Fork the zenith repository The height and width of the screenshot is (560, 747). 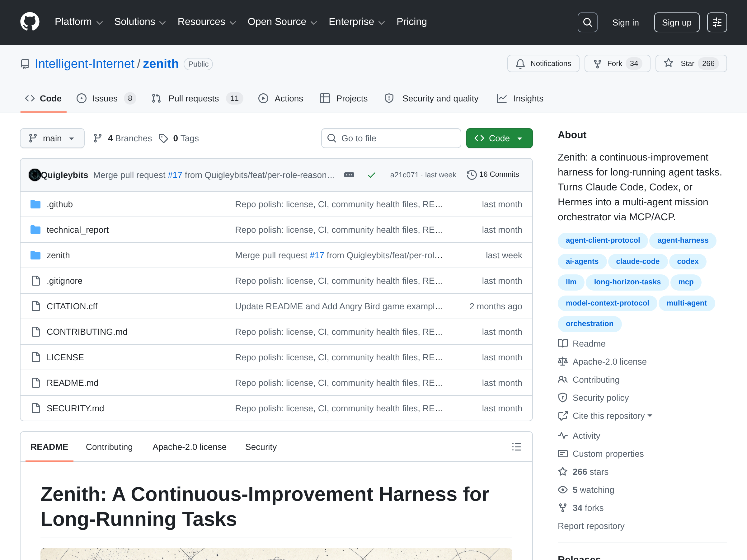[x=617, y=63]
